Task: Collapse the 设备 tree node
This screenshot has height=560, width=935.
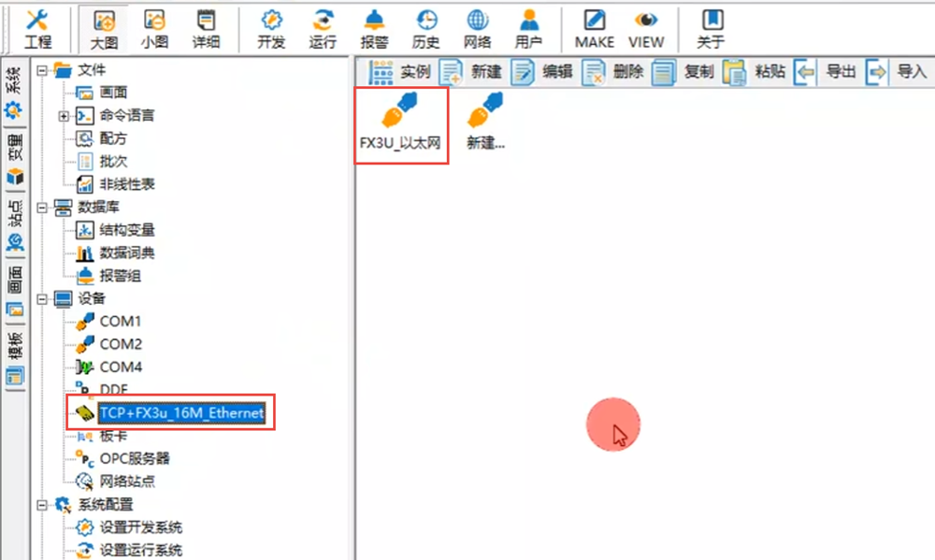Action: tap(42, 299)
